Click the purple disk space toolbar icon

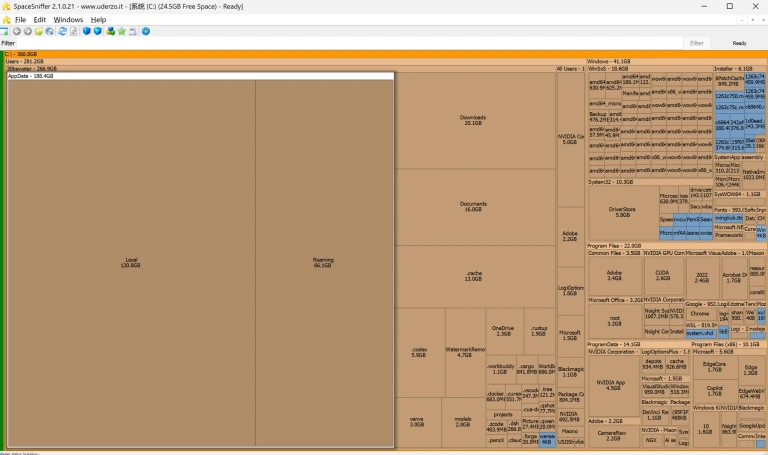click(133, 31)
